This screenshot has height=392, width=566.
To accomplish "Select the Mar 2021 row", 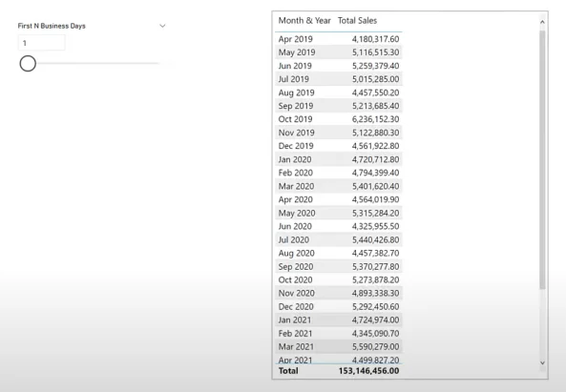I will [x=339, y=346].
